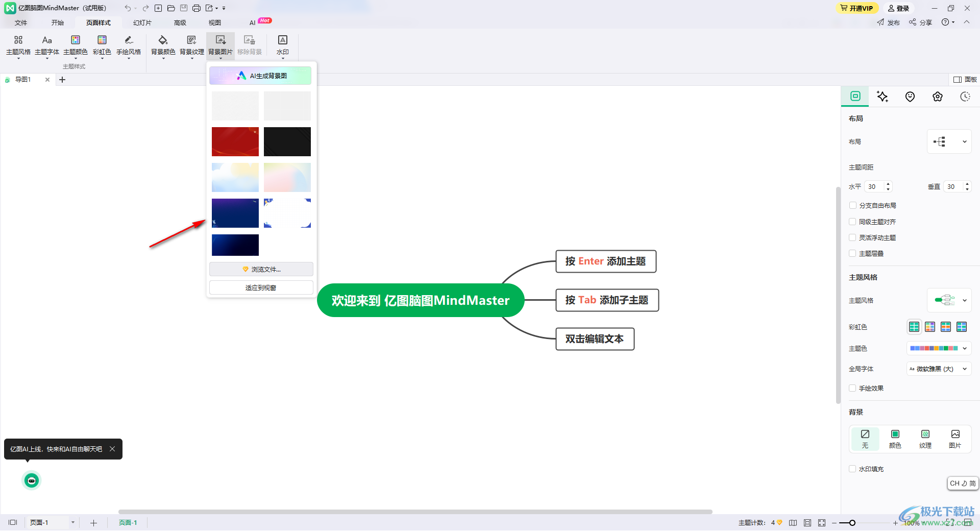Set background type to 纹理

coord(925,439)
